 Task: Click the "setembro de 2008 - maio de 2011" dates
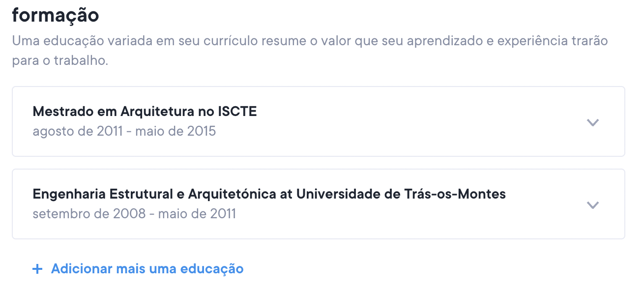pos(134,214)
